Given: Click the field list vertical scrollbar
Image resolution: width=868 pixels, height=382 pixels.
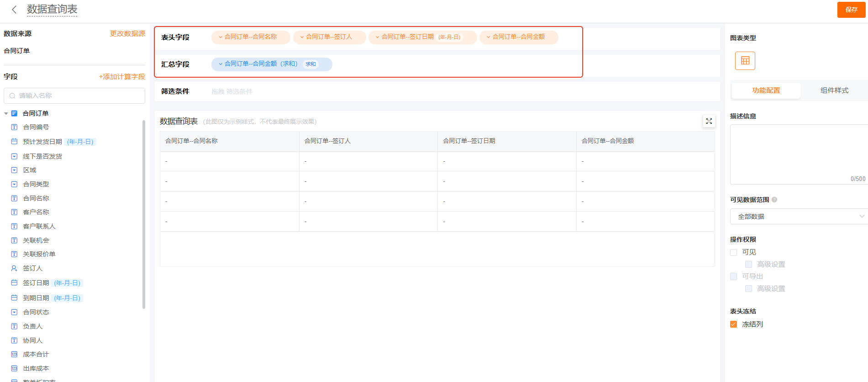Looking at the screenshot, I should (144, 215).
